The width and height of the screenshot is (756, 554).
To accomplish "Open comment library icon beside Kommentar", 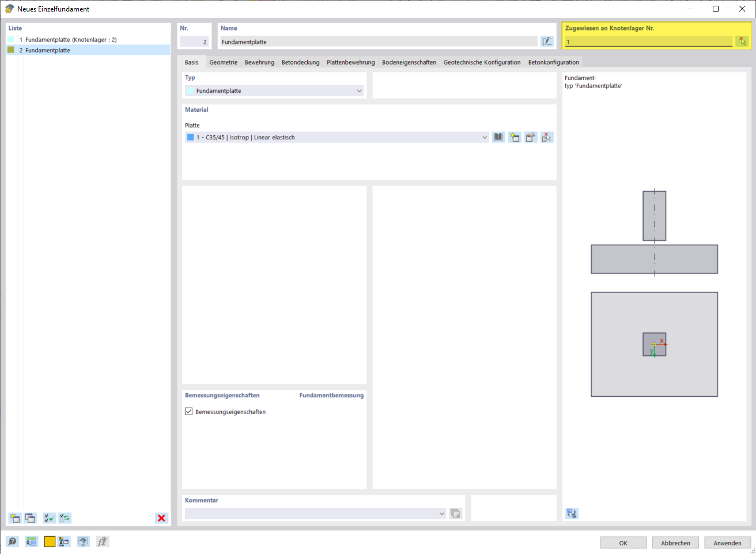I will point(456,514).
